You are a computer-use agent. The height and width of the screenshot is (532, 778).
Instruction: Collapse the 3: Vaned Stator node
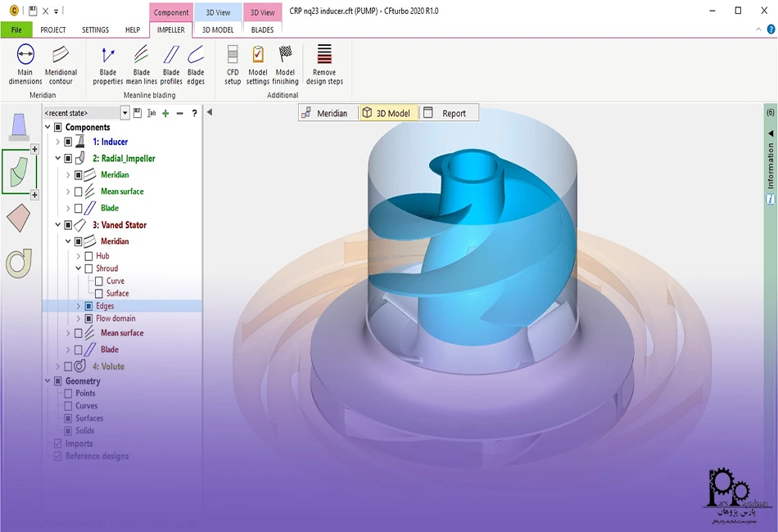[58, 225]
